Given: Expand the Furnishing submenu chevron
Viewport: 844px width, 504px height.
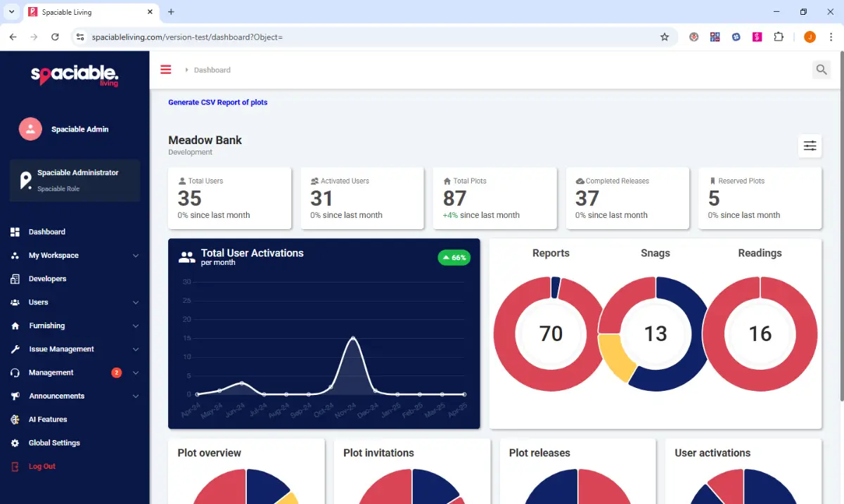Looking at the screenshot, I should click(x=136, y=326).
